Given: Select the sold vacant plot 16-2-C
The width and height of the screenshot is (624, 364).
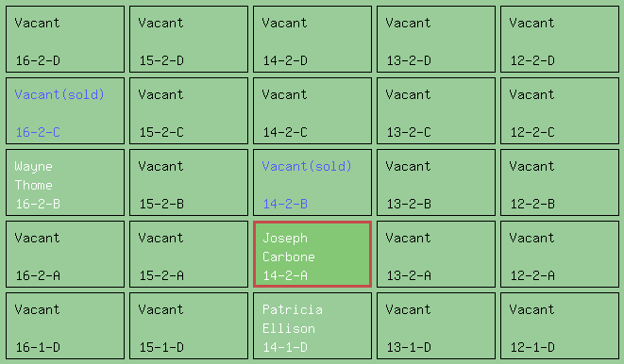Looking at the screenshot, I should click(65, 111).
